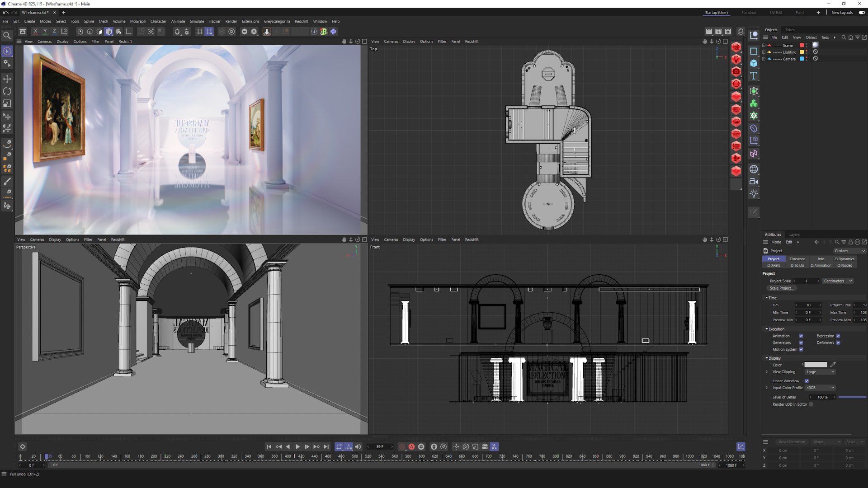The height and width of the screenshot is (488, 868).
Task: Uncheck the Generators execution checkbox
Action: tap(801, 343)
